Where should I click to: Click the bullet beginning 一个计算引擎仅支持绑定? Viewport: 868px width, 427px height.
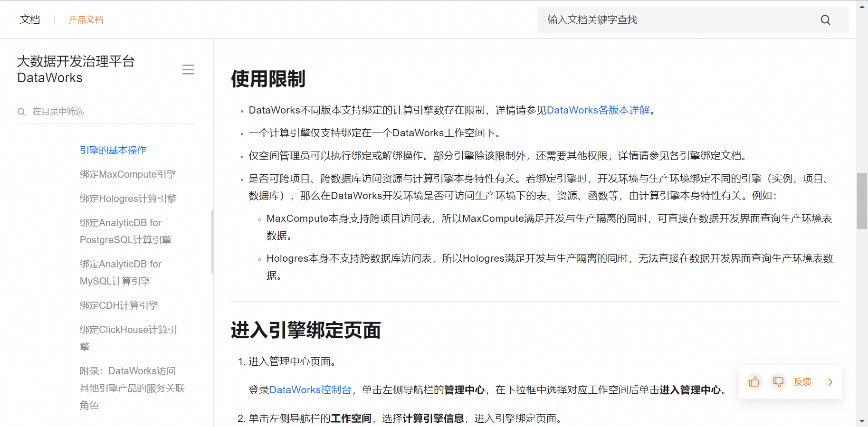[x=376, y=133]
